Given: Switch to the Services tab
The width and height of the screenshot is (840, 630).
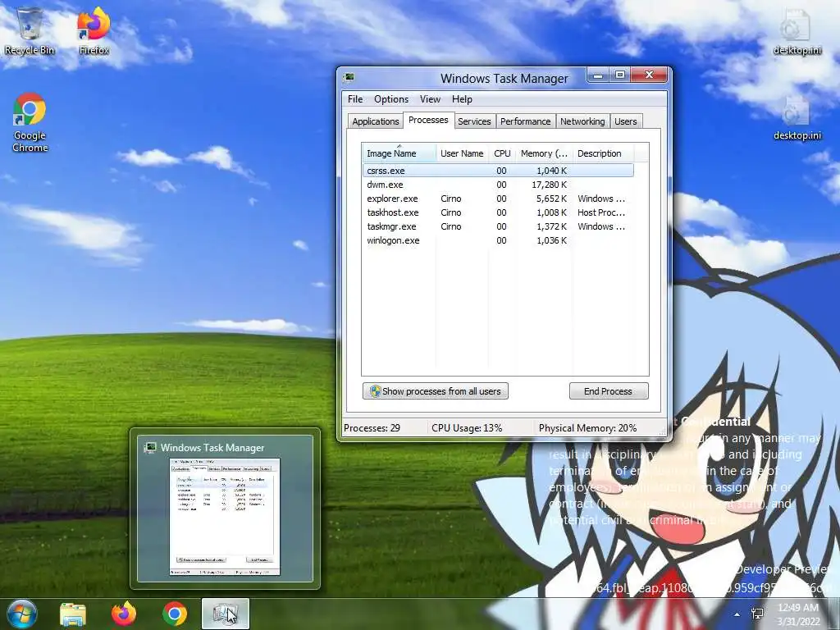Looking at the screenshot, I should [474, 121].
